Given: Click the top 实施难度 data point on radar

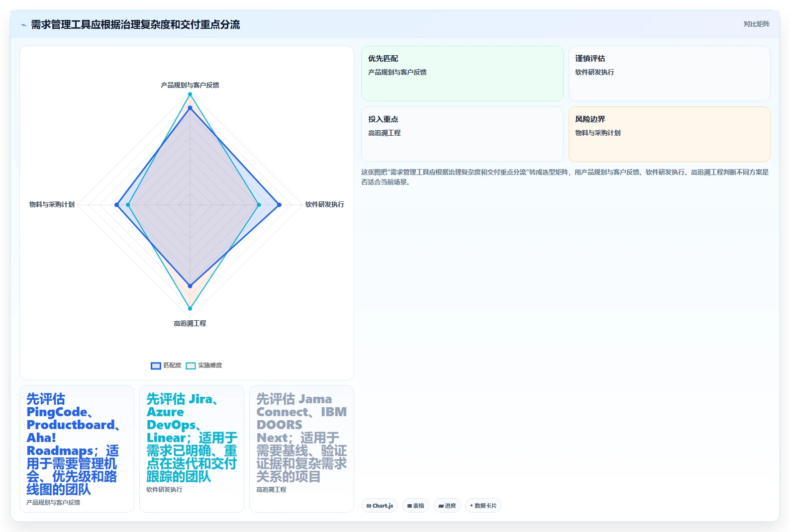Looking at the screenshot, I should coord(190,94).
